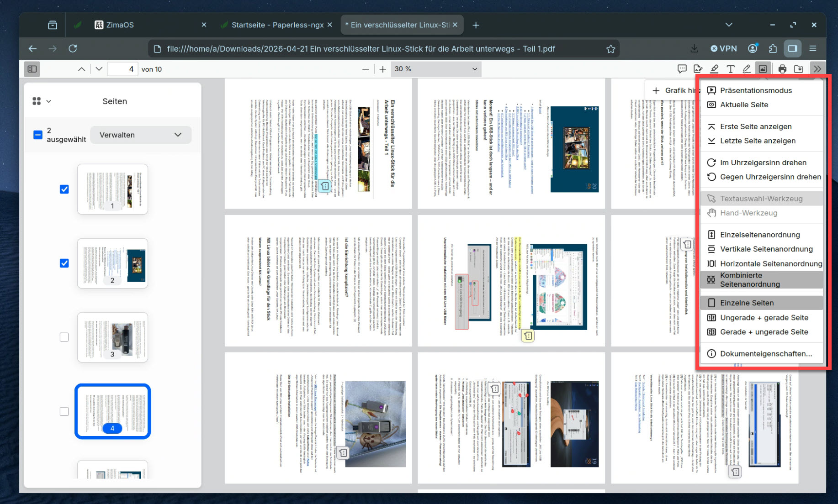
Task: Open Dokumenteigenschaften… from the menu
Action: click(766, 353)
